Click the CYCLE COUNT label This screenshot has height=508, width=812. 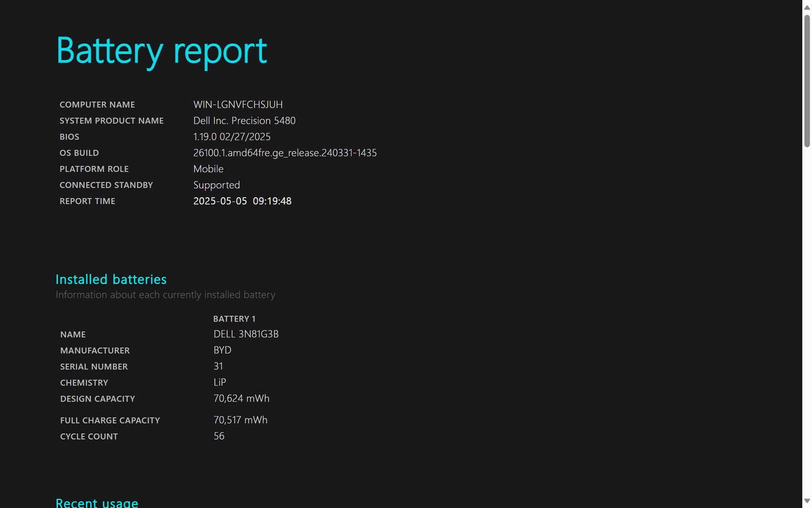point(89,437)
